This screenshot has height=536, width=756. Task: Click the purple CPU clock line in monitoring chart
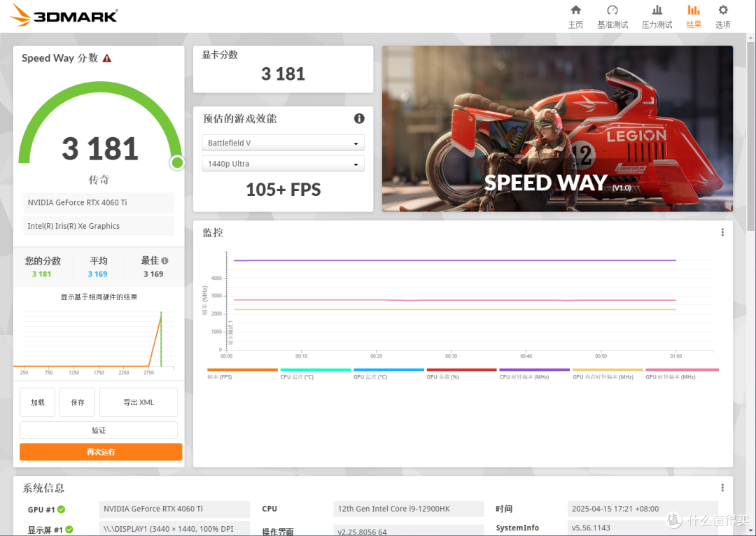[x=455, y=260]
